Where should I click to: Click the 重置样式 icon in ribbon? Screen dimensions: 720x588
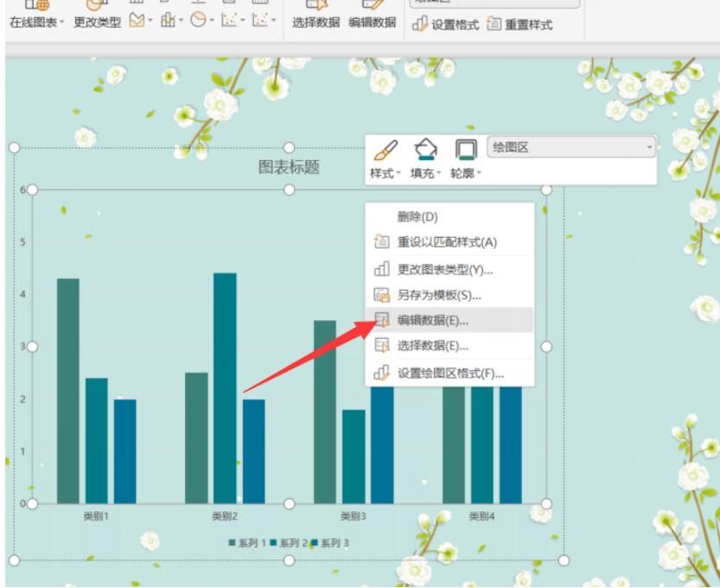point(494,23)
